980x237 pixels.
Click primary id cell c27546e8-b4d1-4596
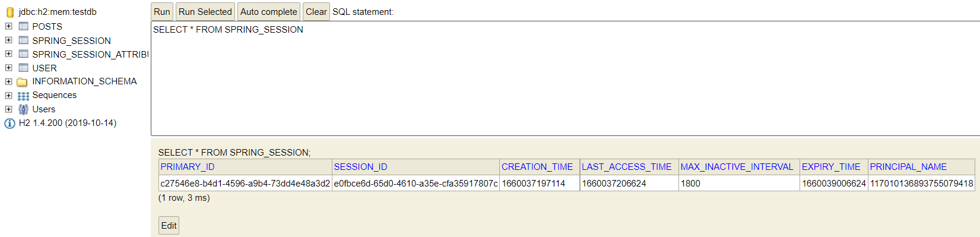point(245,184)
